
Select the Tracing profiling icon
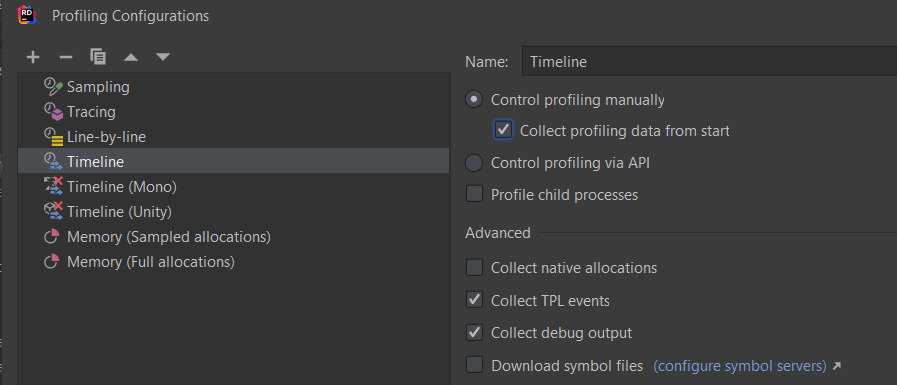(53, 112)
